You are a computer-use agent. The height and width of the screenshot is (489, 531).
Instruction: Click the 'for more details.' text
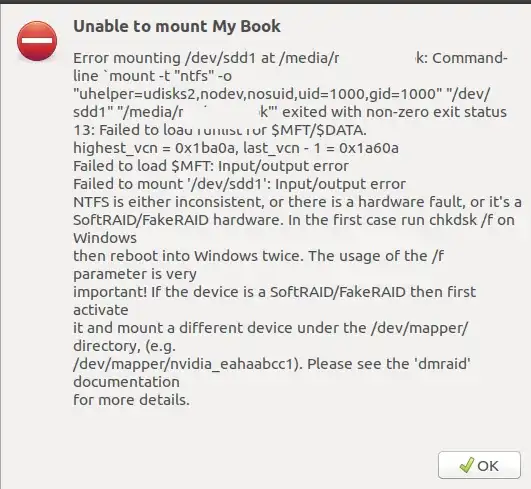[131, 400]
